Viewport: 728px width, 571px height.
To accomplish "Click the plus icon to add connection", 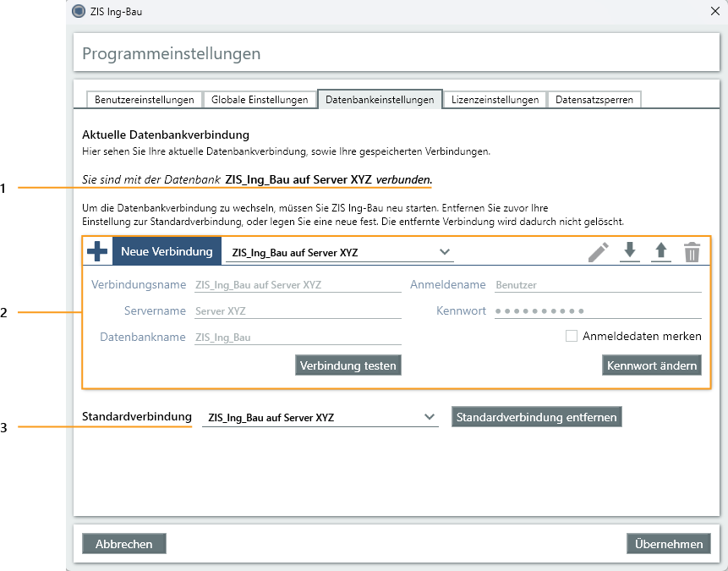I will coord(98,252).
